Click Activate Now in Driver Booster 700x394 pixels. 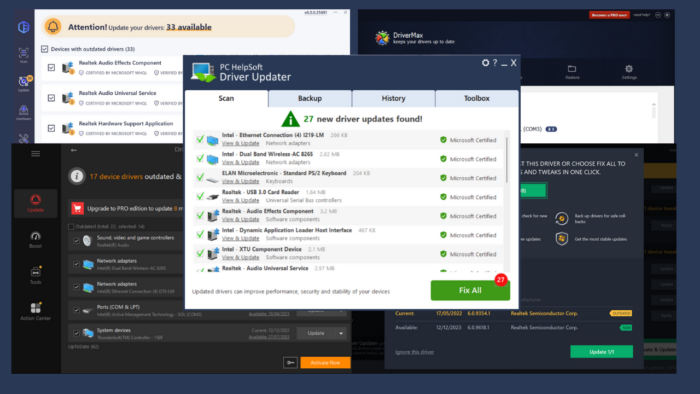tap(325, 362)
